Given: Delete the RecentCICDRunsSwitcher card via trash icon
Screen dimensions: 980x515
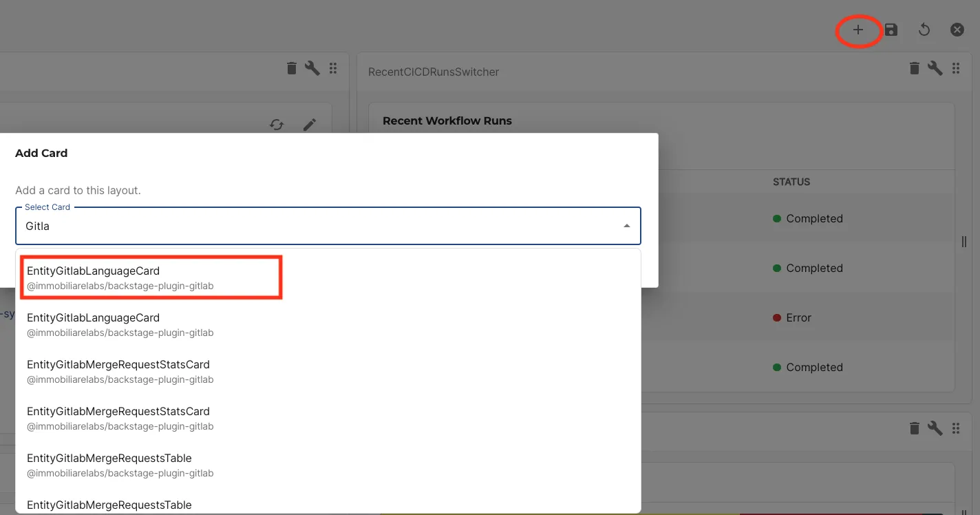Looking at the screenshot, I should coord(914,68).
